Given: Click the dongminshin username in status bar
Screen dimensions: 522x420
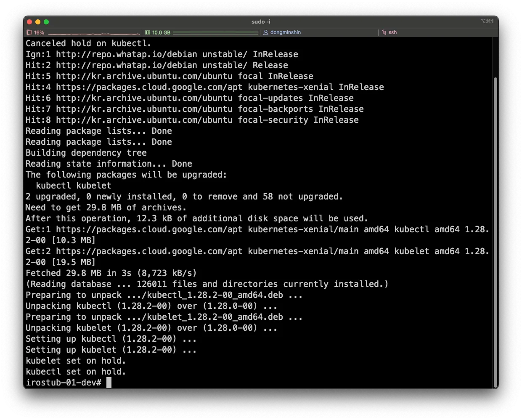Looking at the screenshot, I should click(x=285, y=32).
